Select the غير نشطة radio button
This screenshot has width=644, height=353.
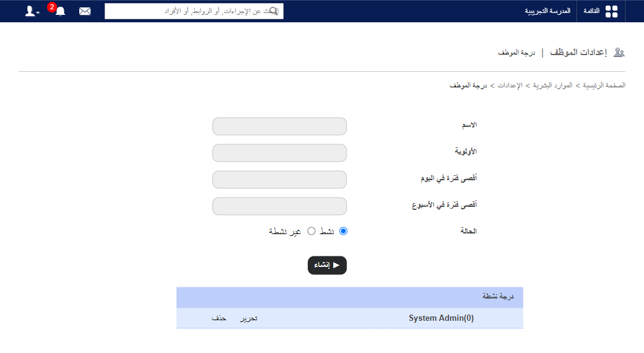(x=311, y=232)
